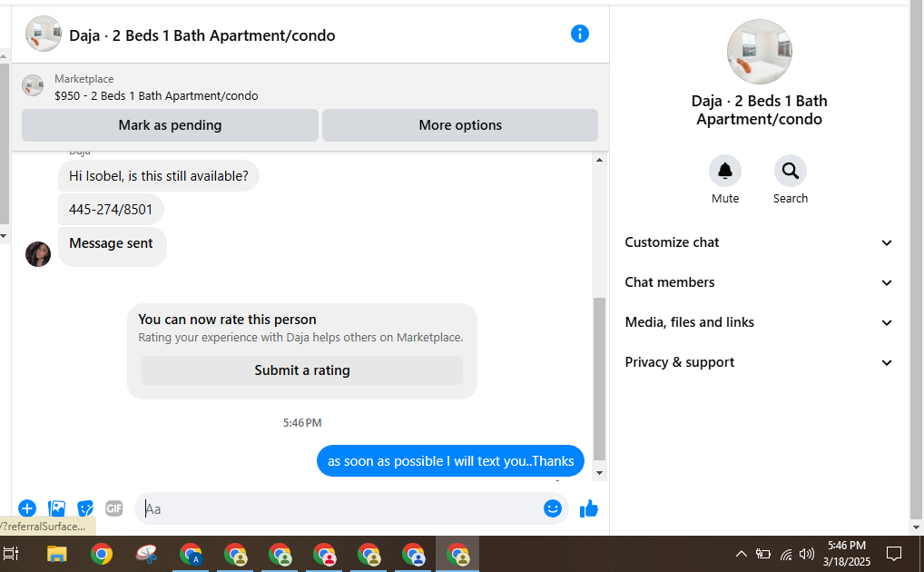Click the Mark as pending button

coord(170,125)
